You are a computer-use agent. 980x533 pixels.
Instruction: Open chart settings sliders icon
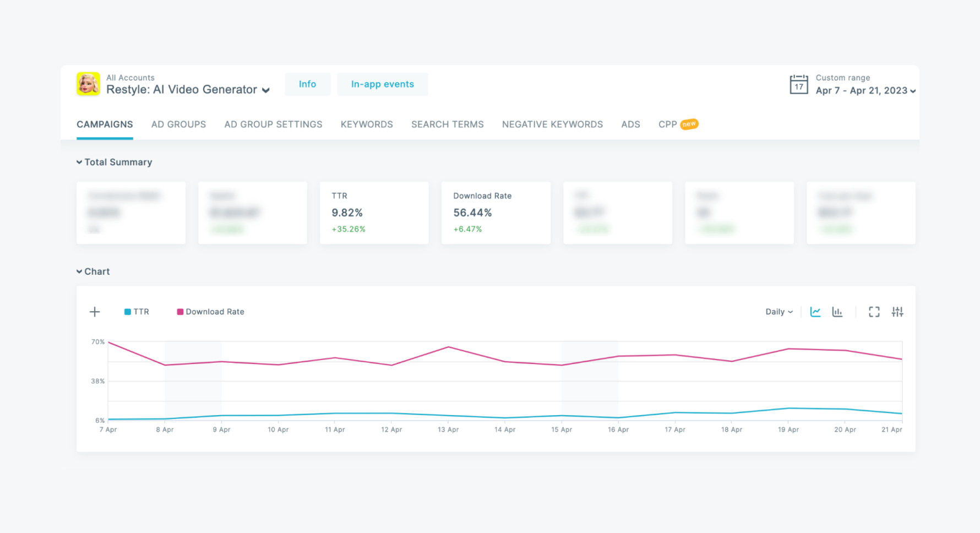click(897, 312)
